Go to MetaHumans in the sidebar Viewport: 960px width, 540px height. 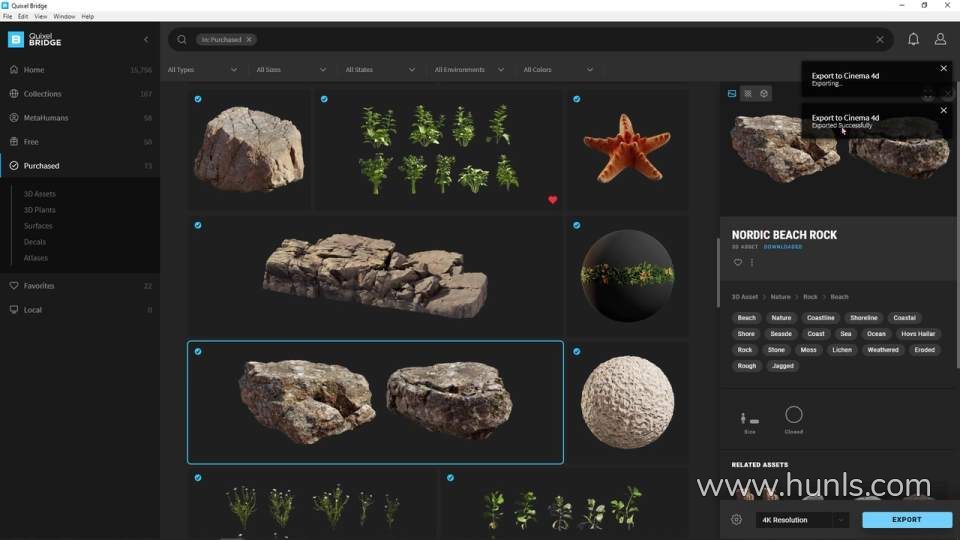click(46, 118)
